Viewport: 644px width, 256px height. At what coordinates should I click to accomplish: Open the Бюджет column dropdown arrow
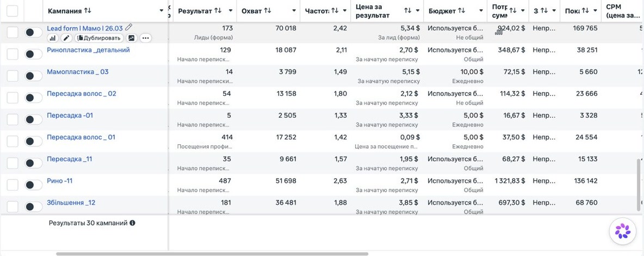coord(481,10)
